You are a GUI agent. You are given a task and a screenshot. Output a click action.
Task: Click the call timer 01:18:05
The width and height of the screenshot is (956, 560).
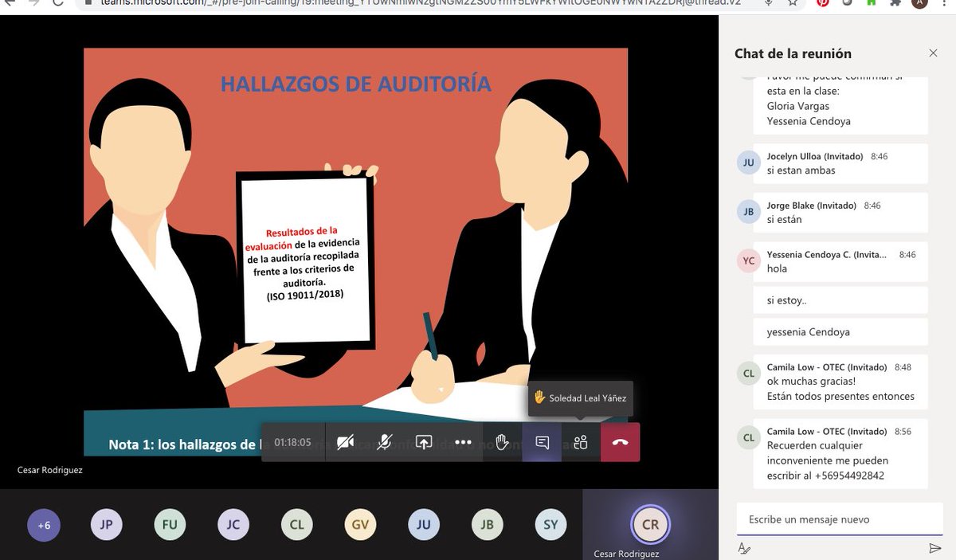coord(292,442)
